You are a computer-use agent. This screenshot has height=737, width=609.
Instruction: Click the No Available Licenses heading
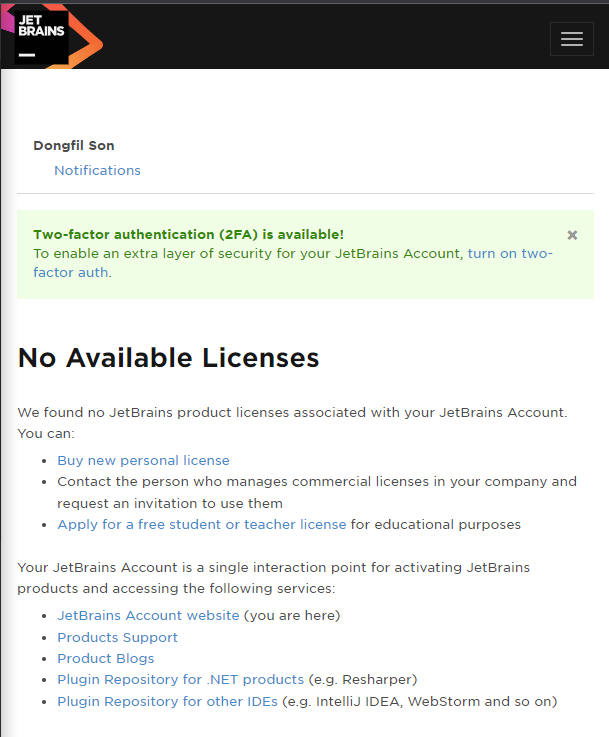168,358
